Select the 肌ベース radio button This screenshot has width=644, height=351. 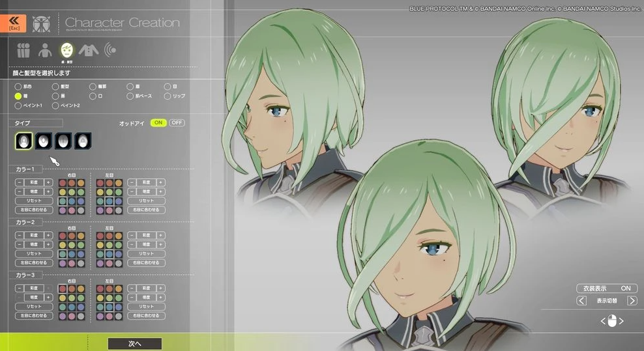click(x=130, y=96)
